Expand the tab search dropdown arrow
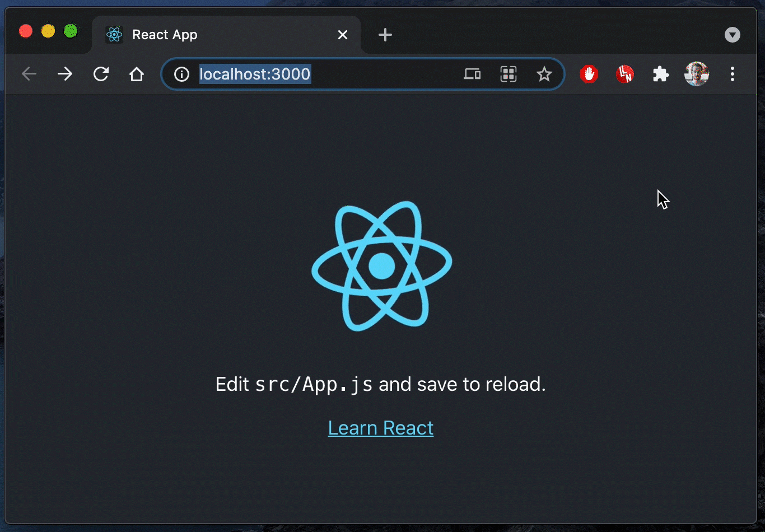 point(733,35)
